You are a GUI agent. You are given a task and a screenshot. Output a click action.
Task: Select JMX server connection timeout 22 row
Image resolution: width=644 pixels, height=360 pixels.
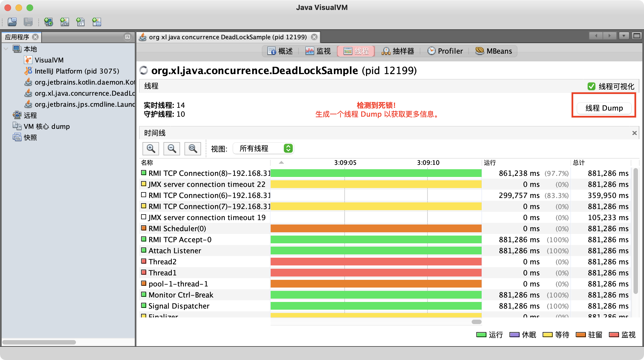385,184
